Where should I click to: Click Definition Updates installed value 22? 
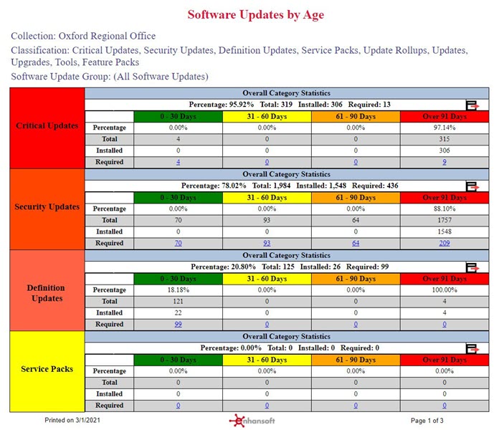(178, 312)
